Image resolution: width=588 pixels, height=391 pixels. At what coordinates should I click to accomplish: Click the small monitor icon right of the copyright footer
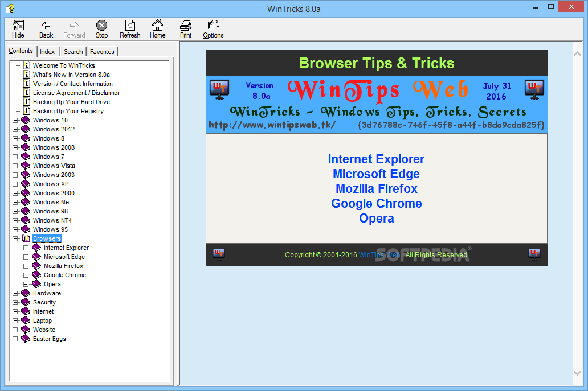click(534, 254)
